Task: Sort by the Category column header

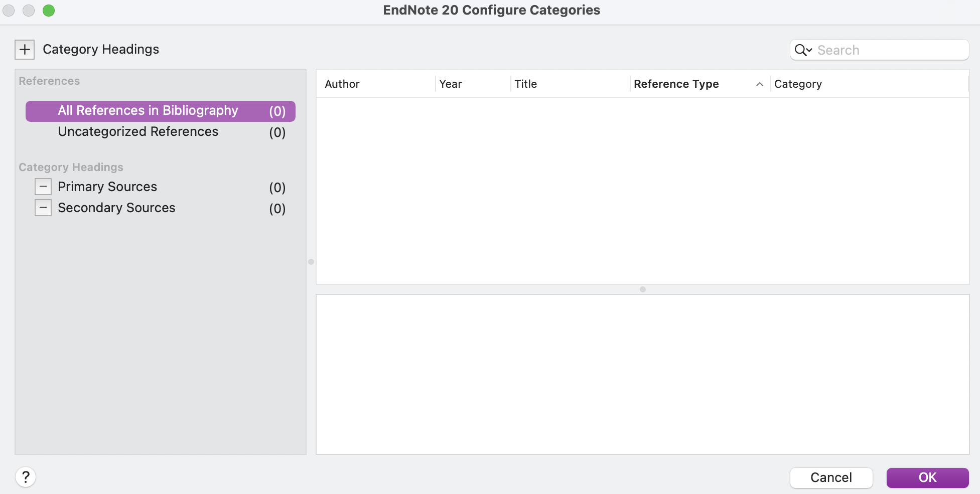Action: [798, 84]
